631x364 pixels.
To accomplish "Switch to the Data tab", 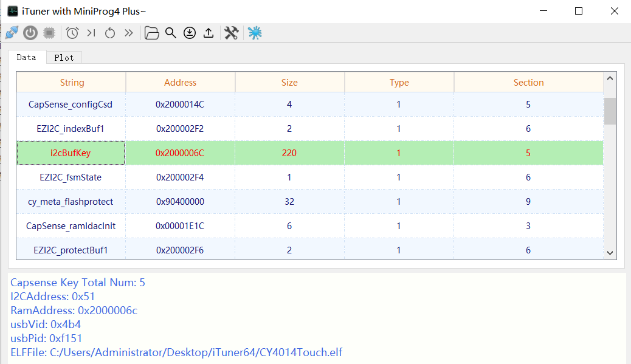I will [27, 58].
